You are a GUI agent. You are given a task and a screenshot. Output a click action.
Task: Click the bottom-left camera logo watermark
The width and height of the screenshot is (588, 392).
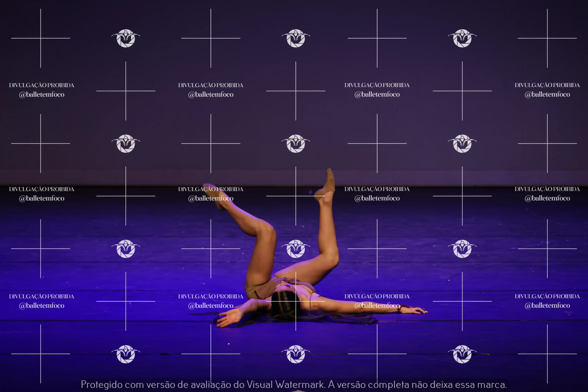(x=126, y=354)
